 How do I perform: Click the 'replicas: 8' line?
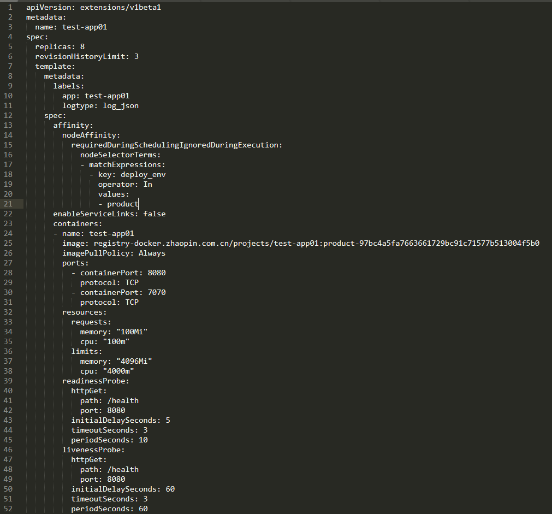pyautogui.click(x=60, y=46)
